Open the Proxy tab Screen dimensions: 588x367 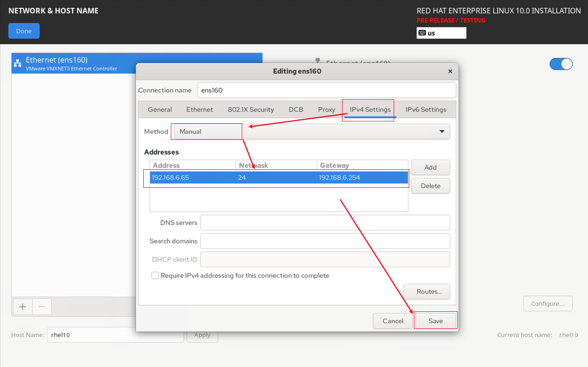(326, 109)
